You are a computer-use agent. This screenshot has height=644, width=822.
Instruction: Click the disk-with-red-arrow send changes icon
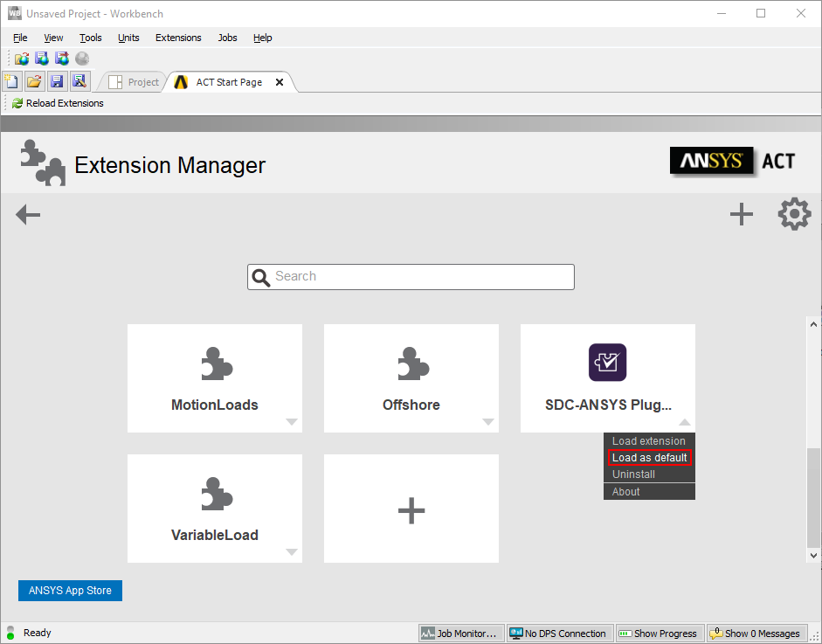(62, 59)
